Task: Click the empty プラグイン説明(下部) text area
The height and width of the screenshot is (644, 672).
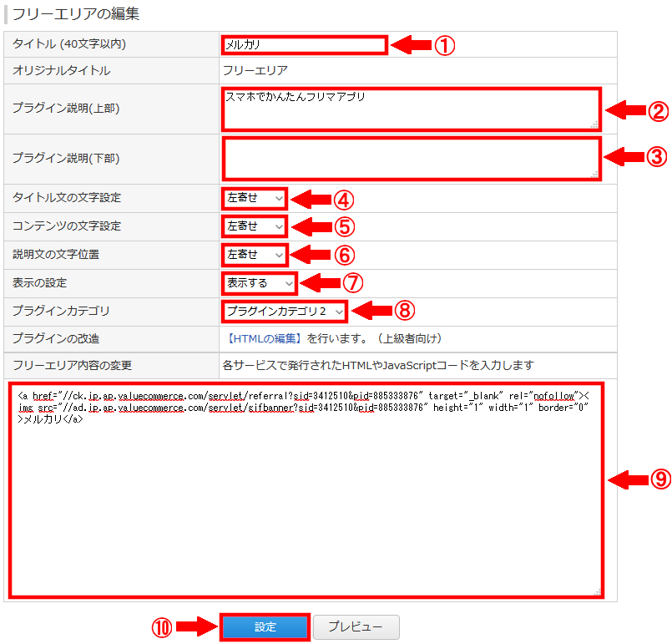Action: tap(412, 159)
